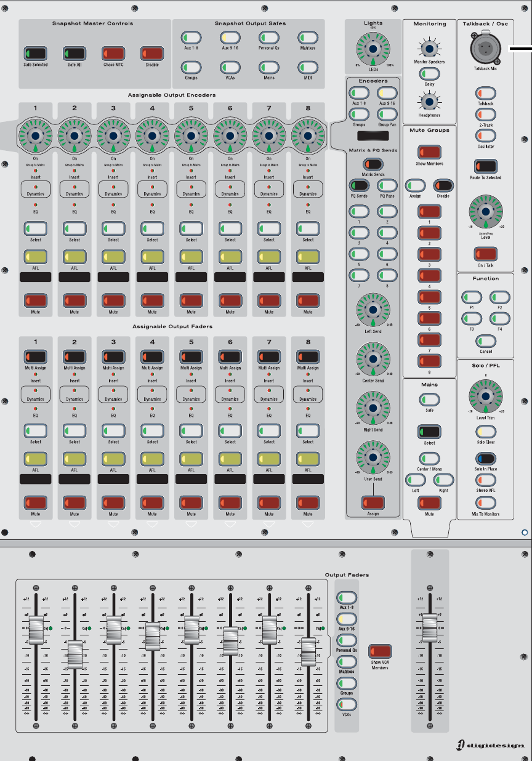Click output fader 2's cap
Screen dimensions: 532x761
pos(75,654)
